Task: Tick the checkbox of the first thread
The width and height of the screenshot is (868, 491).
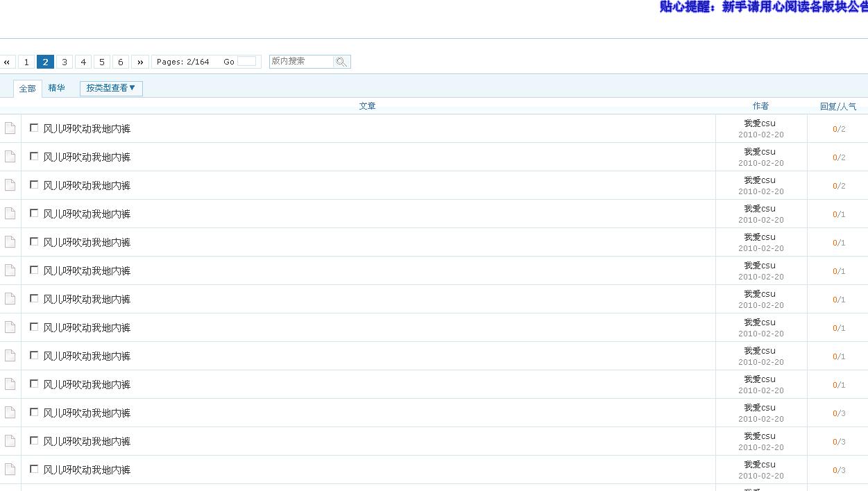Action: pos(34,128)
